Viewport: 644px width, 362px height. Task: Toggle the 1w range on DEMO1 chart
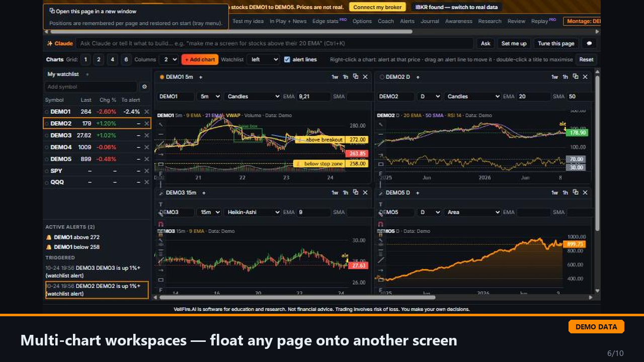(x=335, y=77)
